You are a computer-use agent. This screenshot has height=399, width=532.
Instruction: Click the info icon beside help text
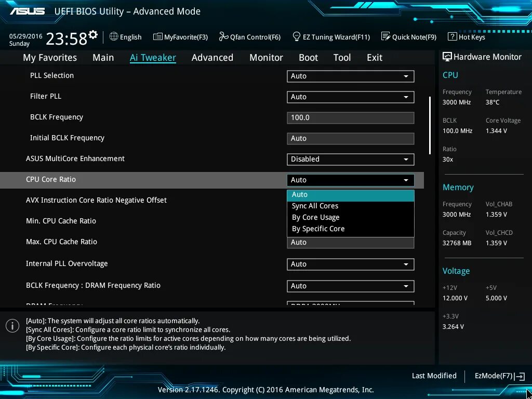point(12,326)
